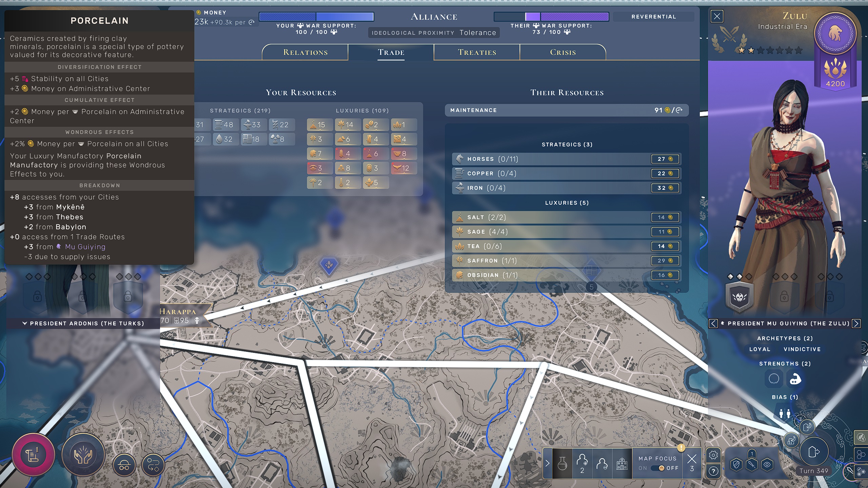Screen dimensions: 868x488
Task: Click the Saffron (1/1) price 29
Action: tap(665, 261)
